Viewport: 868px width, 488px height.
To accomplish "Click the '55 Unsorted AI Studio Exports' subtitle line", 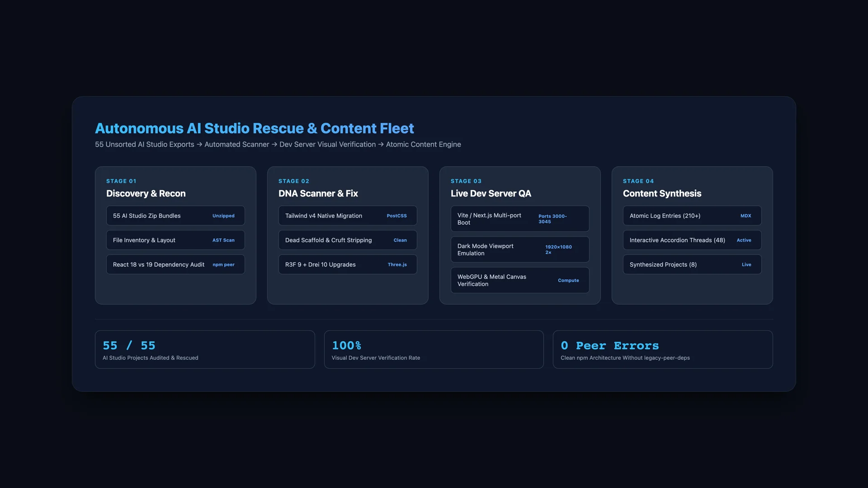I will (x=278, y=145).
